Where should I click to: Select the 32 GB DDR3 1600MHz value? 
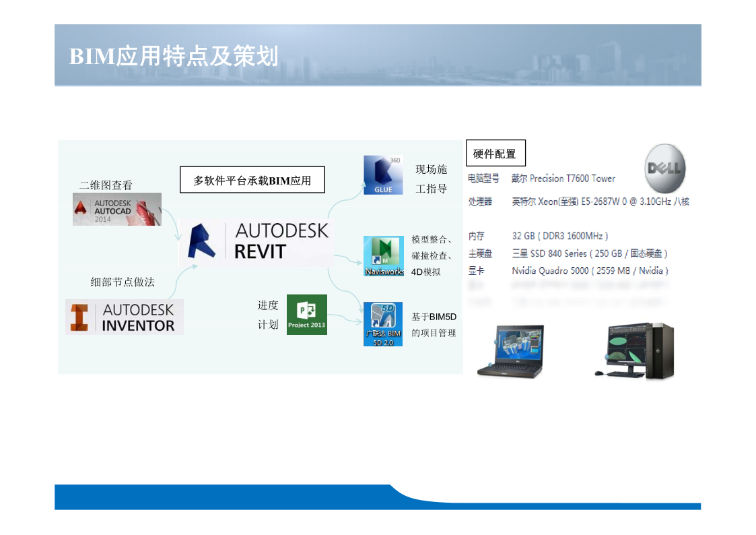[x=560, y=236]
